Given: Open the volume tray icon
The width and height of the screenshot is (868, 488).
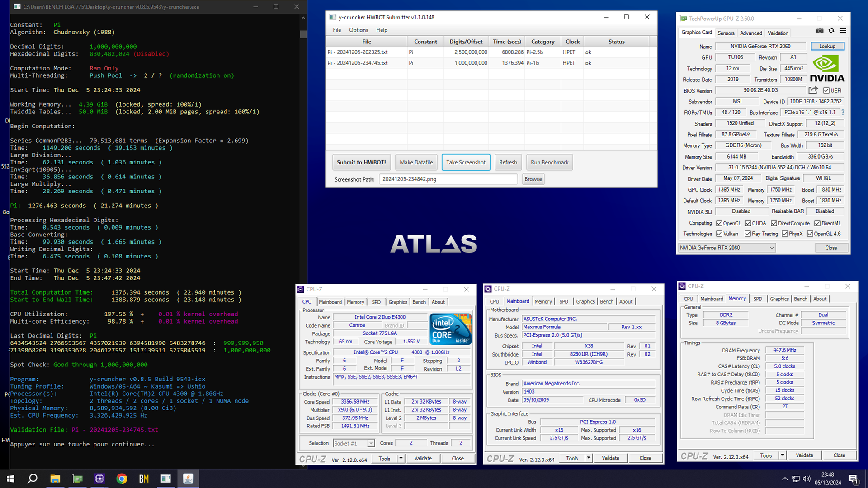Looking at the screenshot, I should tap(807, 479).
